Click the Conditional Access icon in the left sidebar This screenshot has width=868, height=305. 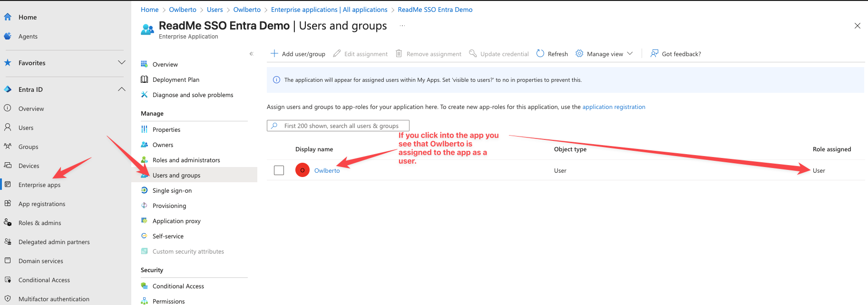point(8,280)
